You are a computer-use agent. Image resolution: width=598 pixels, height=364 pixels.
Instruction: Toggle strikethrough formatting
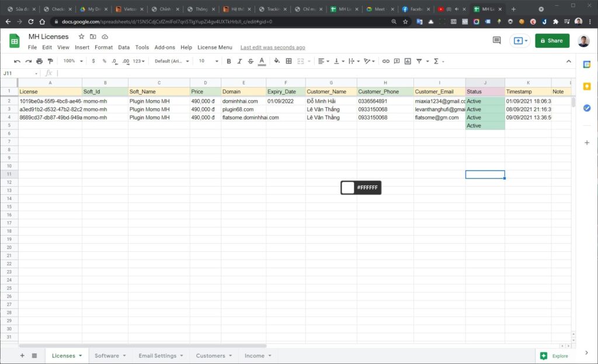pyautogui.click(x=251, y=61)
